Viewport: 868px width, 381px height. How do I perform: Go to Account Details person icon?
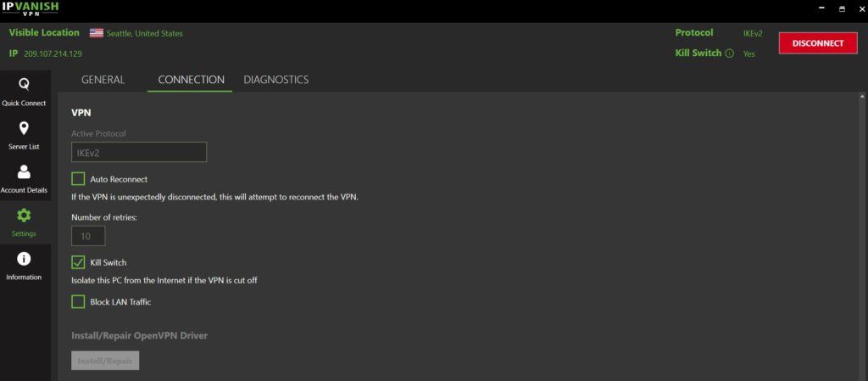tap(24, 172)
